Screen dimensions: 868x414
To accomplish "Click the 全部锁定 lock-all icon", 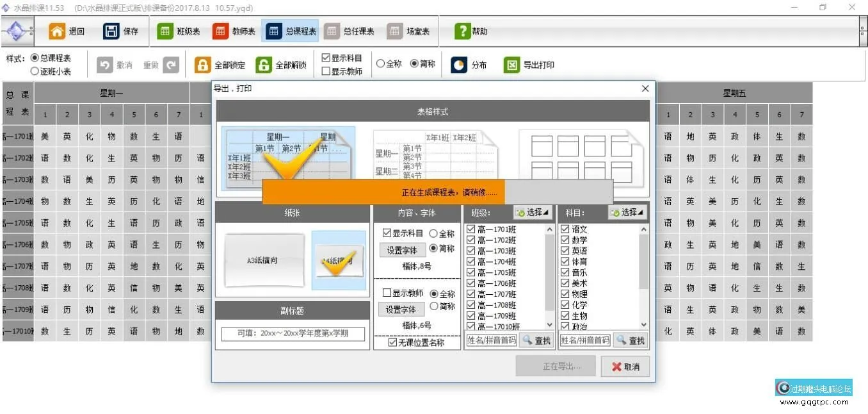I will point(202,65).
